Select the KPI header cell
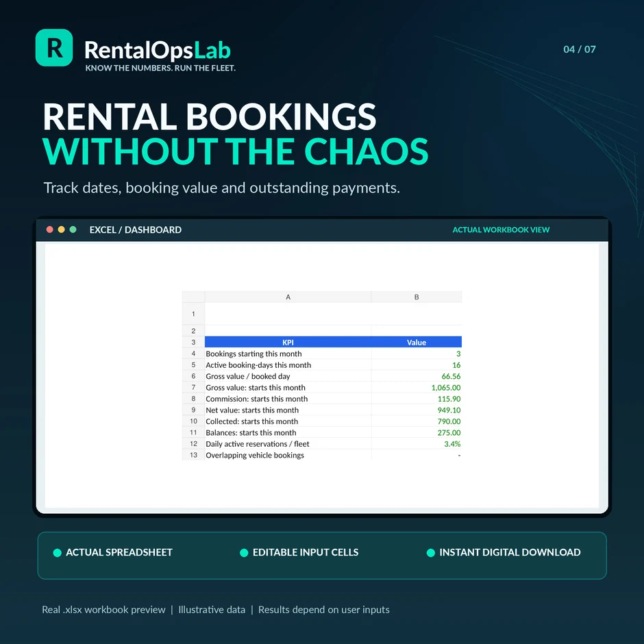 (x=288, y=342)
